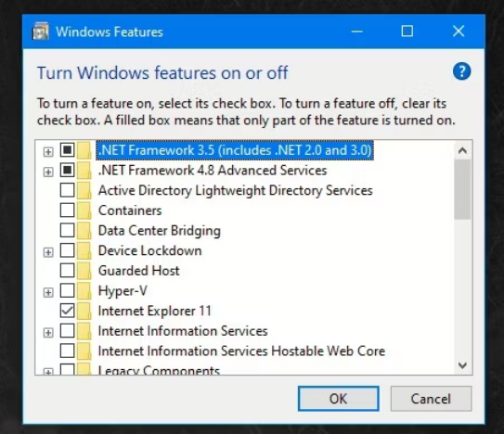
Task: Dismiss the dialog with Cancel
Action: [431, 399]
